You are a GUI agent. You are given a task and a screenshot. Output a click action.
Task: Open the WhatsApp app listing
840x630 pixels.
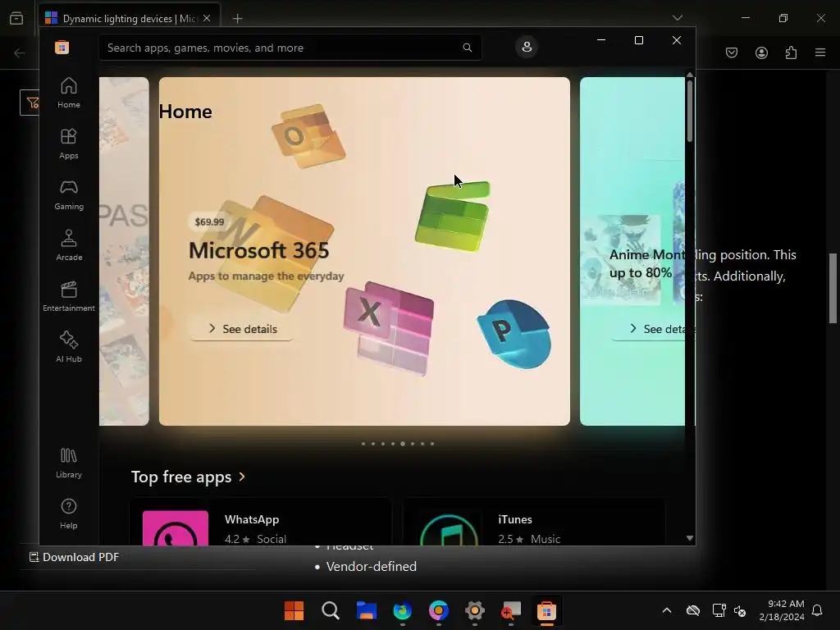tap(260, 523)
